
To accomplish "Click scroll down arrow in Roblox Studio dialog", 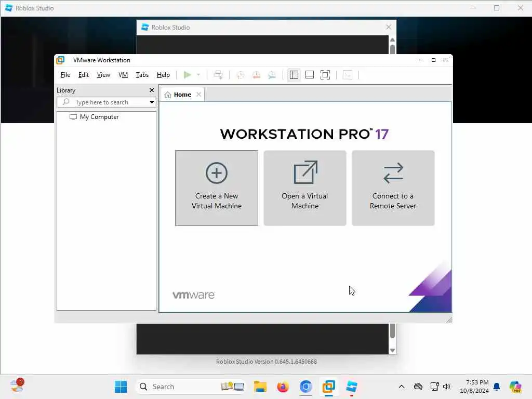I will [x=393, y=351].
